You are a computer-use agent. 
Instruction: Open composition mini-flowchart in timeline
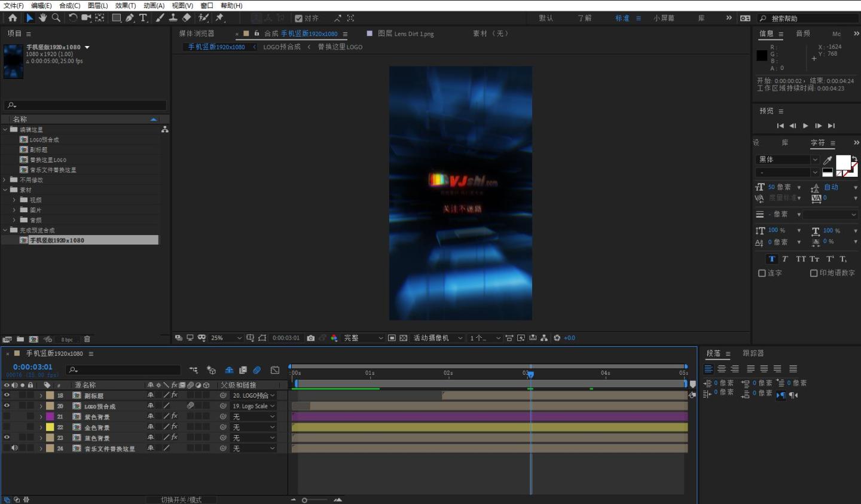[193, 370]
